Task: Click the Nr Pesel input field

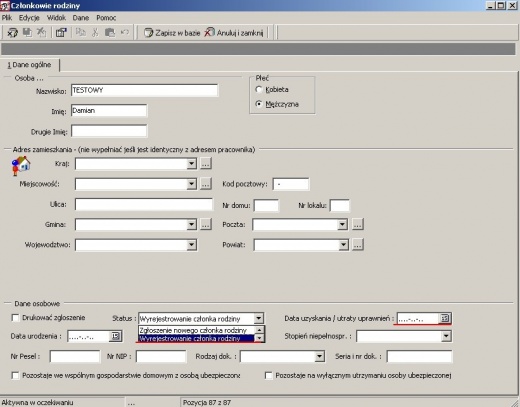Action: [75, 356]
